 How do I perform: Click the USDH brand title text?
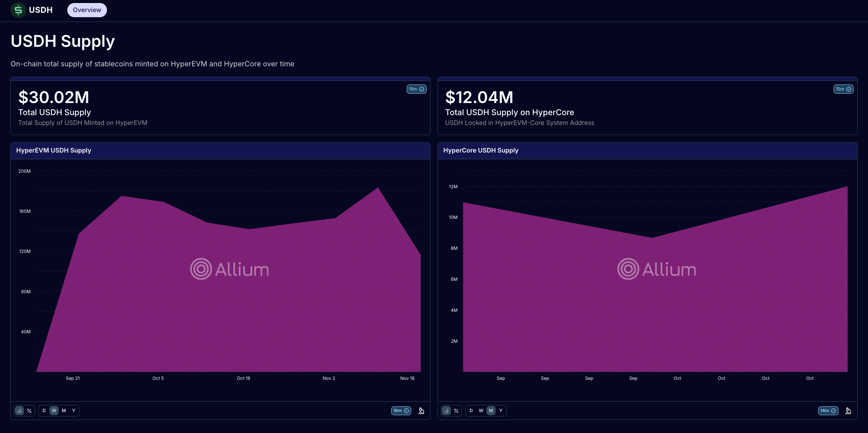(x=41, y=10)
